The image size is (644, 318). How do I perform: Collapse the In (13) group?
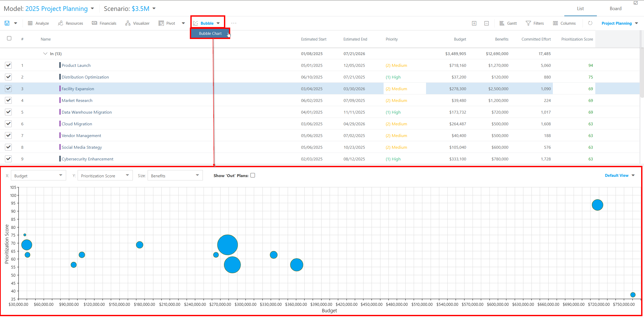45,54
